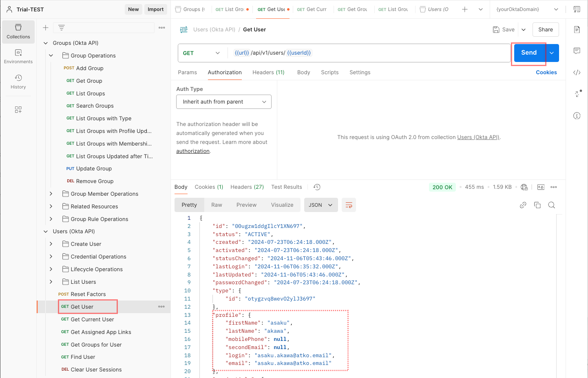Open the documentation icon in right sidebar
588x378 pixels.
point(577,29)
